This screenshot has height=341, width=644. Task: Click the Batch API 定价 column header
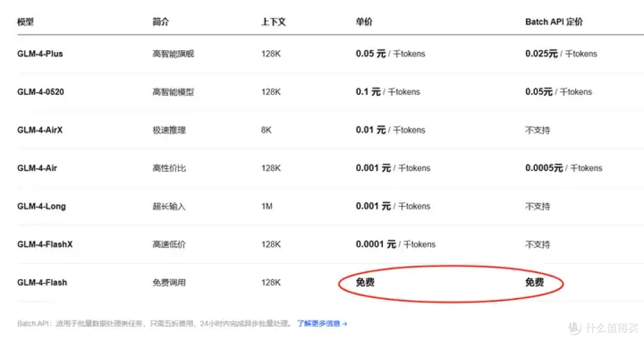tap(553, 22)
